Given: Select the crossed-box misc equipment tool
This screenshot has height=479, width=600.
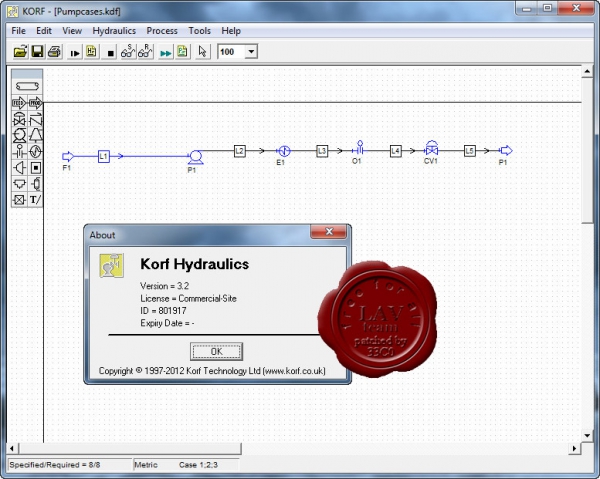Looking at the screenshot, I should (x=19, y=200).
